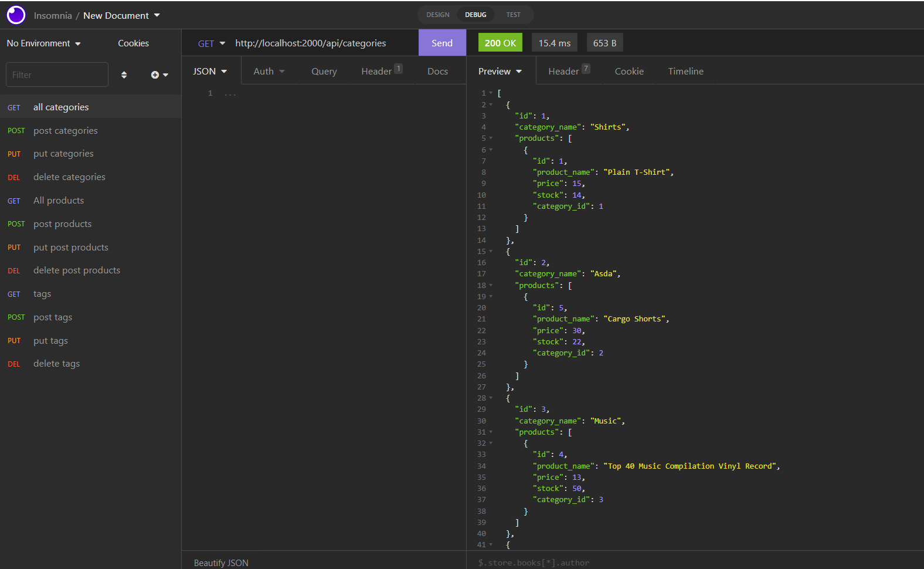Open the New Document dropdown arrow
The width and height of the screenshot is (924, 569).
(x=157, y=15)
